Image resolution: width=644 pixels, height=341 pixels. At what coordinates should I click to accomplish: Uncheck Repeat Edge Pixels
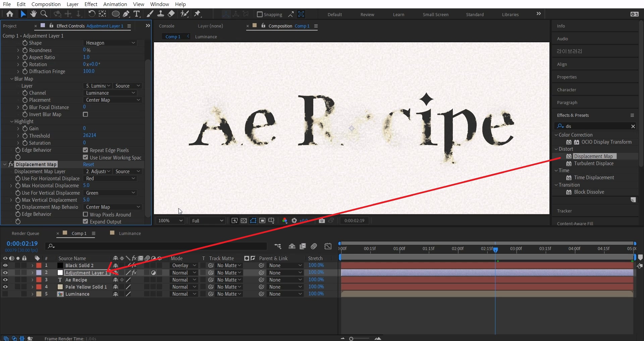(x=86, y=150)
